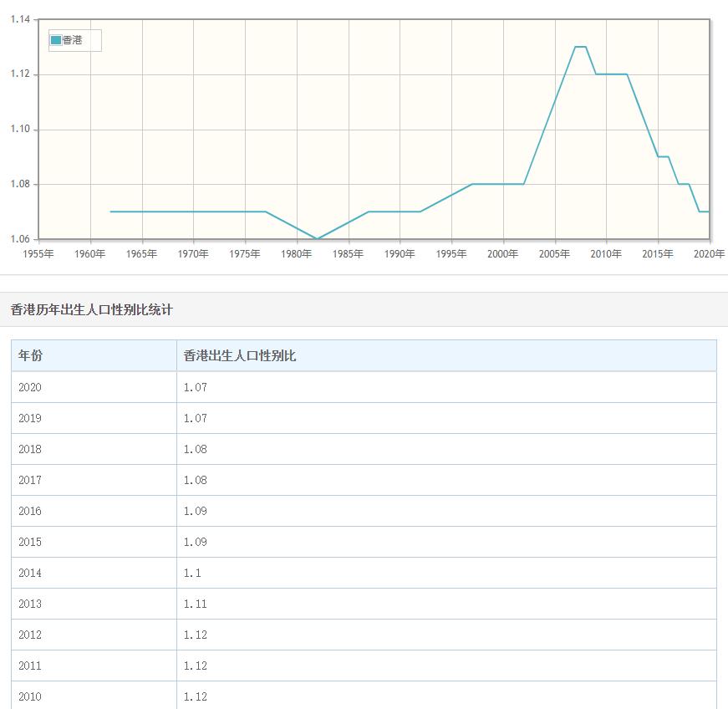Select the 1.09 value in the 2015 row

pyautogui.click(x=196, y=542)
